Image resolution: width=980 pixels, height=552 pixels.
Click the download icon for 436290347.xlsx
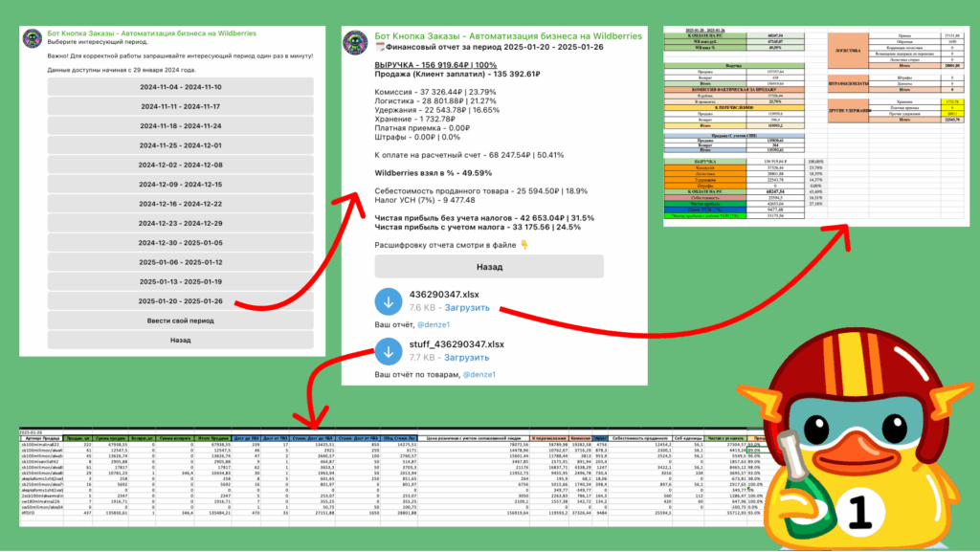389,301
